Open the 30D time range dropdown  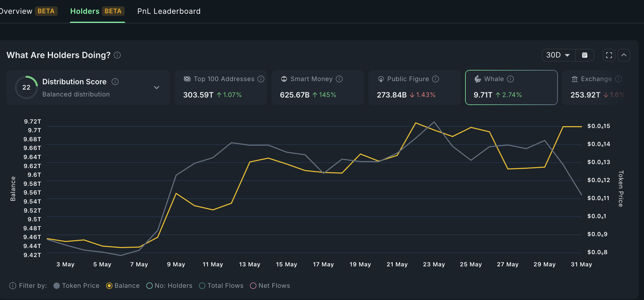[x=558, y=55]
